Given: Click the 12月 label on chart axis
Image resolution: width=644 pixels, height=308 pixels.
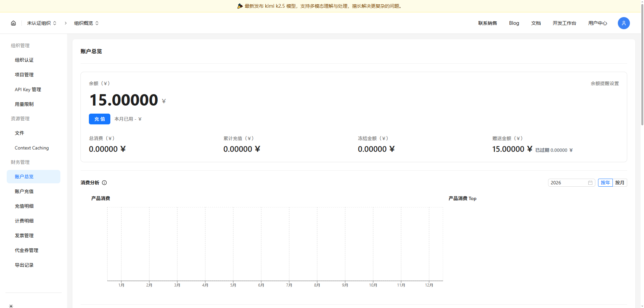Looking at the screenshot, I should [429, 285].
